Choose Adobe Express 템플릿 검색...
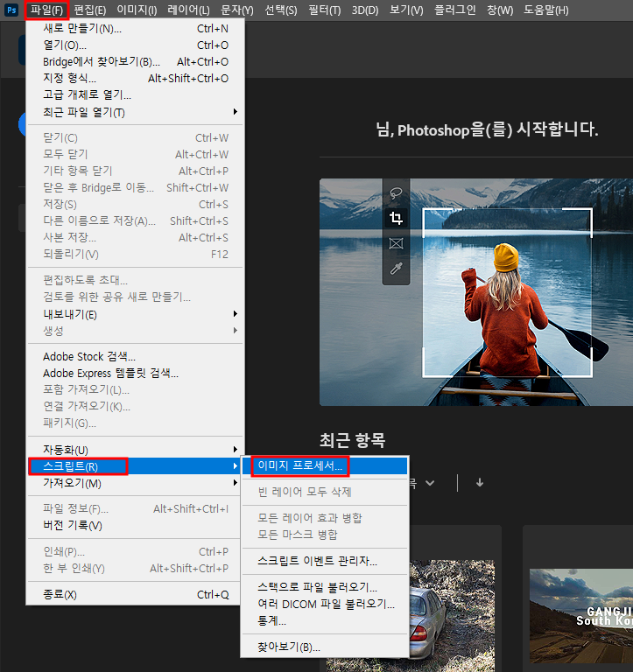The image size is (633, 672). [x=135, y=374]
